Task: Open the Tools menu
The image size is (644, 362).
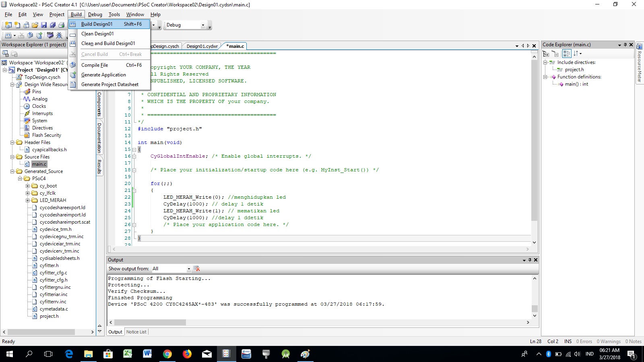Action: (114, 14)
